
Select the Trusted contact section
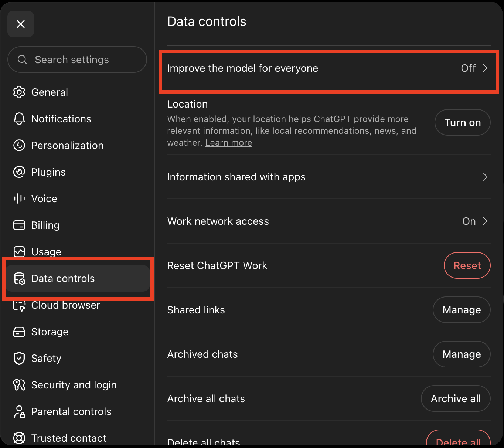pos(77,438)
